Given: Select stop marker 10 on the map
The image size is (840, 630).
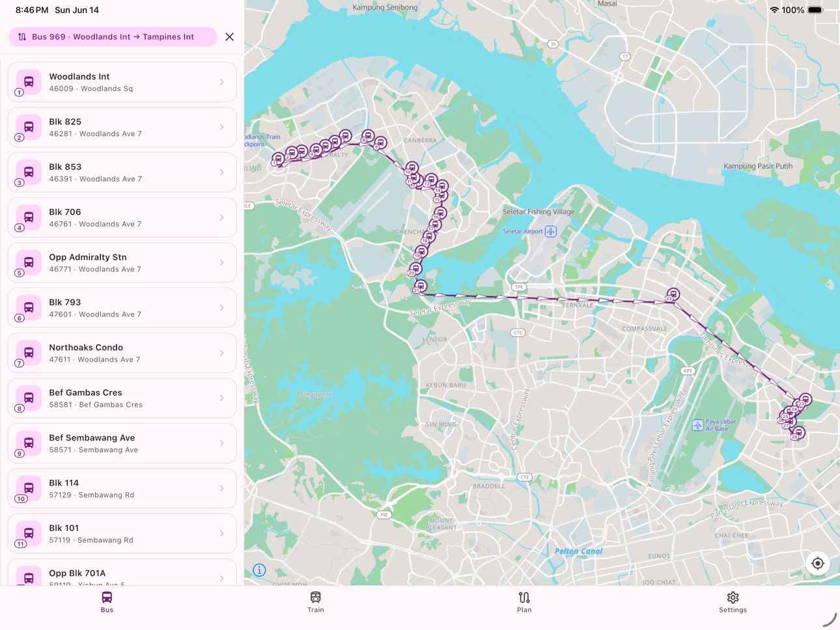Looking at the screenshot, I should click(x=412, y=168).
